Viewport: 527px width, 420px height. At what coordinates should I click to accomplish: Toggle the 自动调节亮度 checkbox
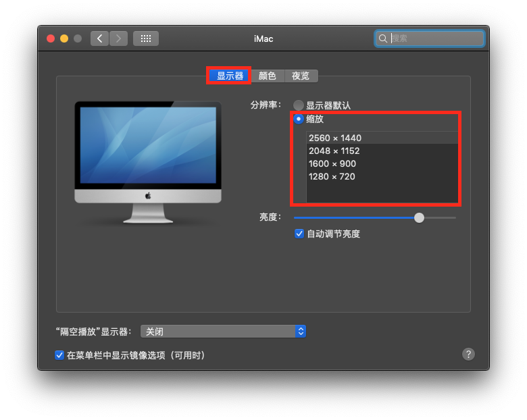[x=299, y=234]
